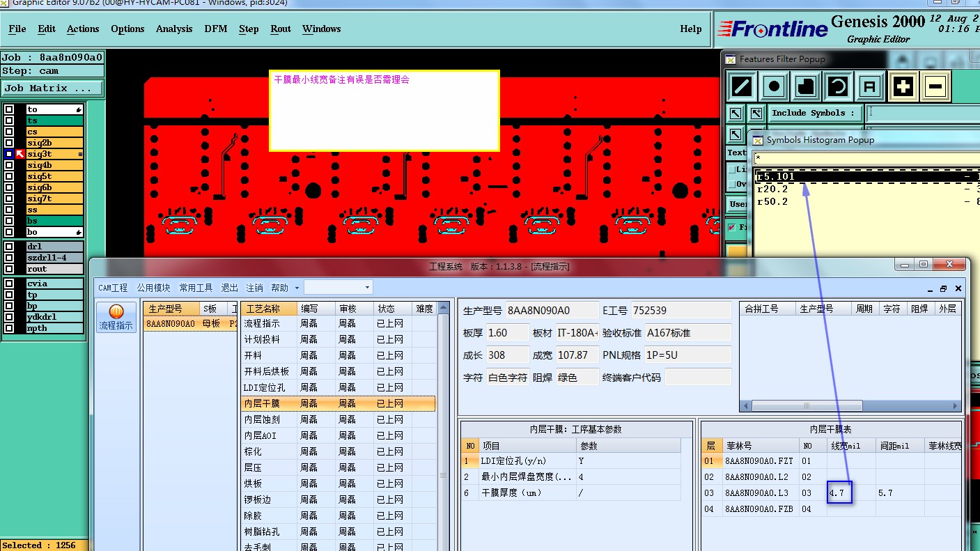The image size is (980, 551).
Task: Toggle the Negative polarity filter icon
Action: (x=935, y=87)
